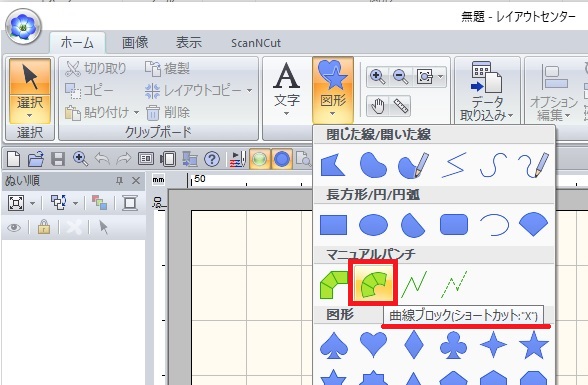Click the frame-select icon in ぬい順 panel
This screenshot has height=385, width=588.
tap(16, 203)
